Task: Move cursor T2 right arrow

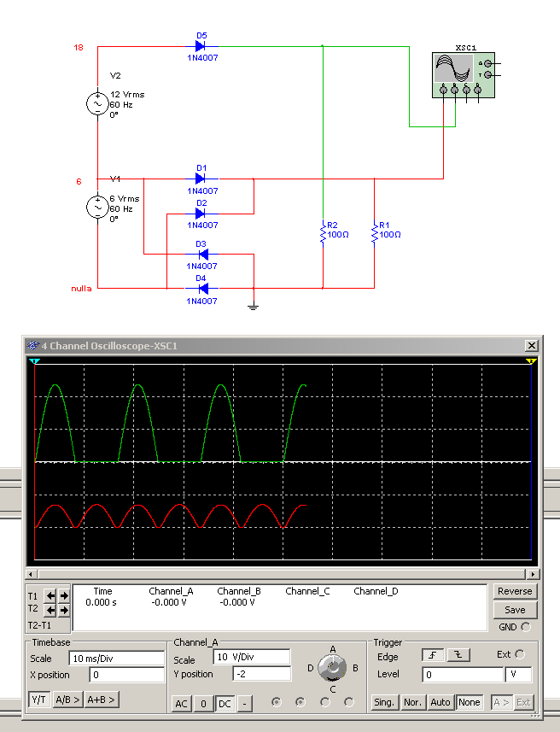Action: tap(64, 610)
